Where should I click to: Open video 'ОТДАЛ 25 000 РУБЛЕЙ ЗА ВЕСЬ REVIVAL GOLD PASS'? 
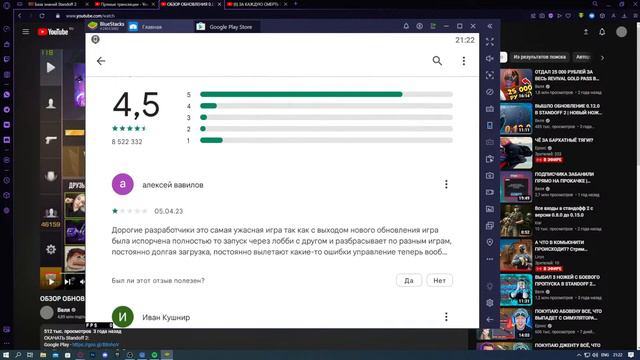pos(567,75)
